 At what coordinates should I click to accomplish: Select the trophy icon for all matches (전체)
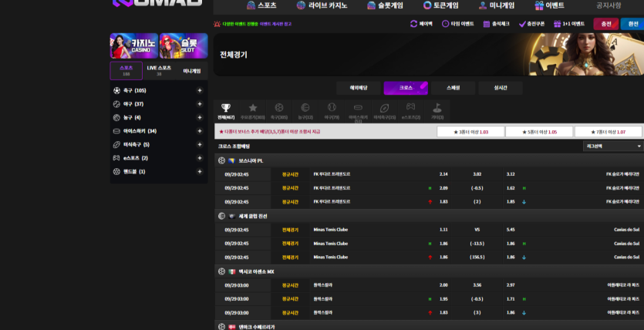[x=226, y=108]
